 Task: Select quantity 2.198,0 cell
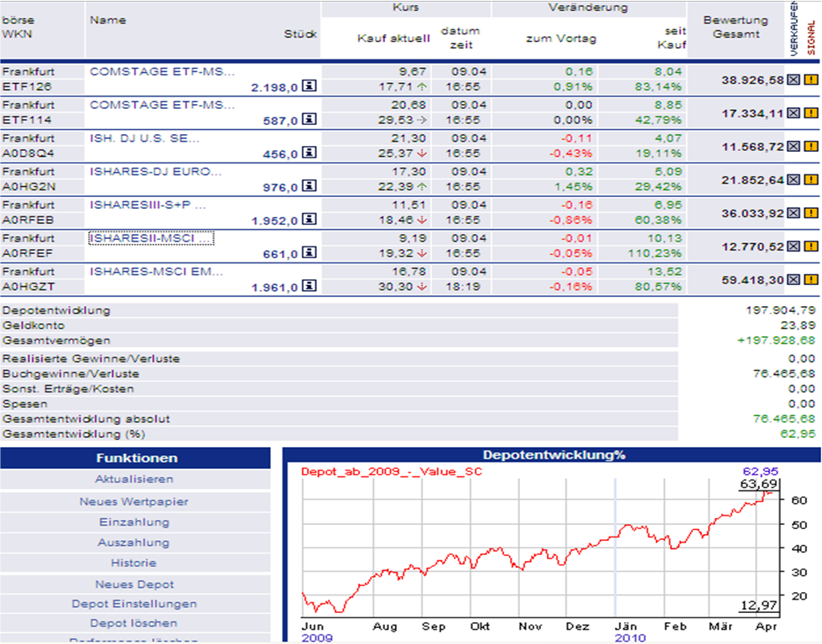coord(274,87)
